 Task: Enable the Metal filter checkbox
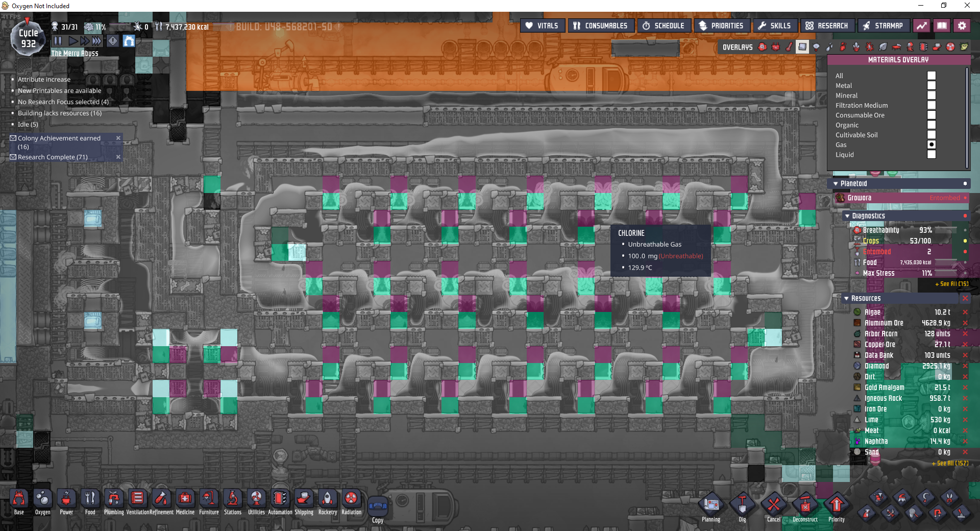[x=932, y=86]
